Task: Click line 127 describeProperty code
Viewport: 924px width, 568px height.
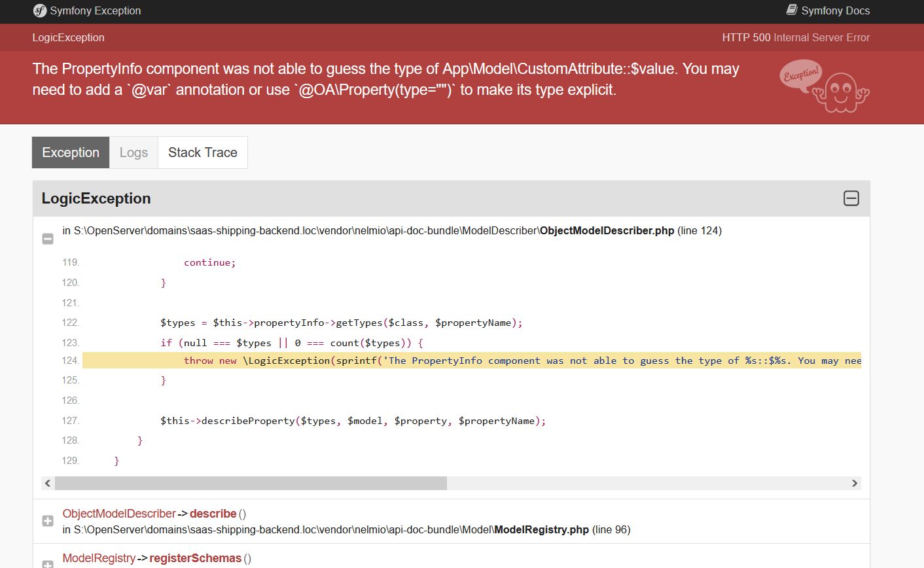Action: 353,421
